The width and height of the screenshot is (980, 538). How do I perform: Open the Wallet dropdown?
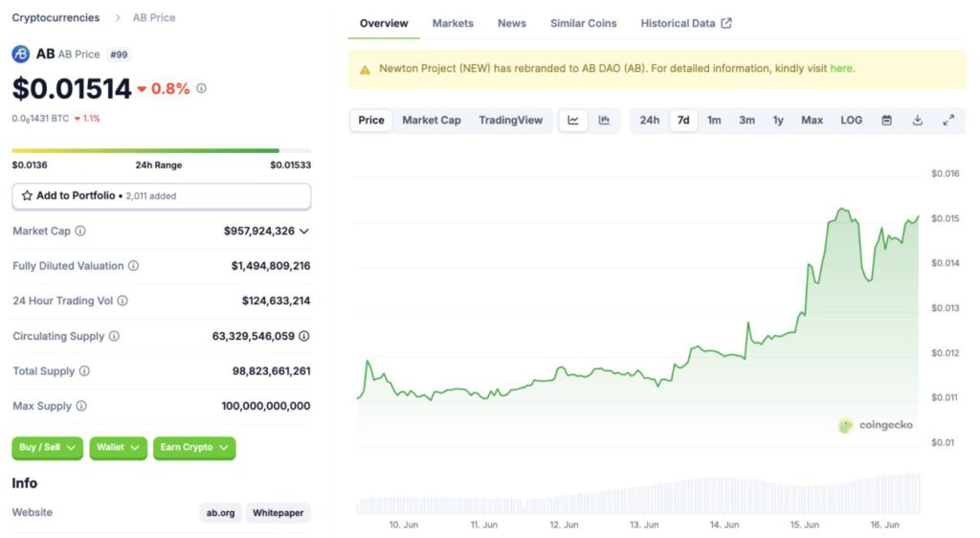pyautogui.click(x=118, y=447)
